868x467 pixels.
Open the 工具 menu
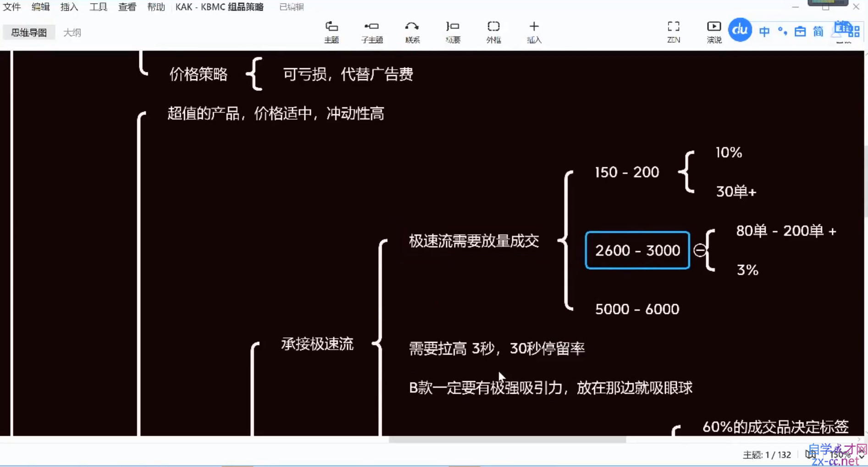point(98,7)
